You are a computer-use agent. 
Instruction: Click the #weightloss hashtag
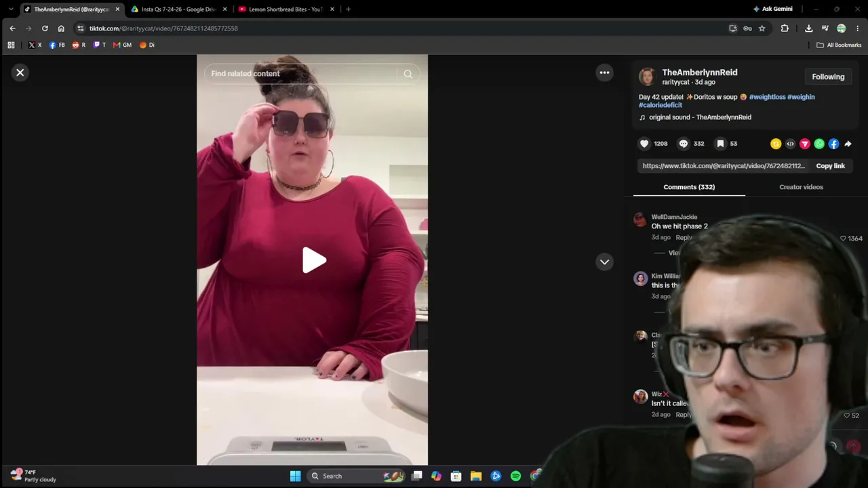(x=767, y=97)
